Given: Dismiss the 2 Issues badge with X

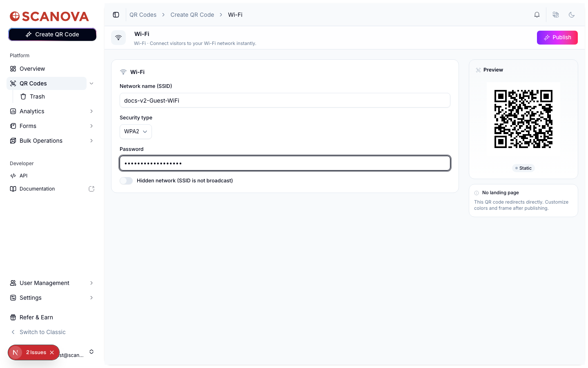Looking at the screenshot, I should (52, 352).
